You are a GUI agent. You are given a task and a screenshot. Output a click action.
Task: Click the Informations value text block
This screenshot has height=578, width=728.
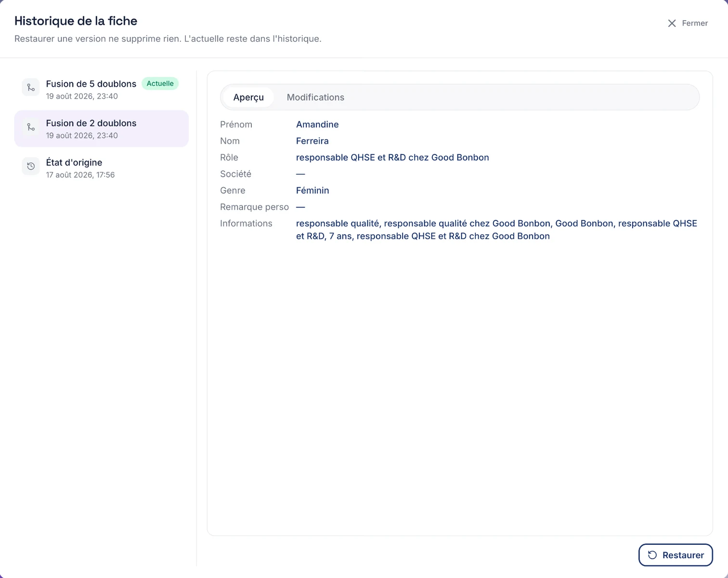[x=496, y=230]
